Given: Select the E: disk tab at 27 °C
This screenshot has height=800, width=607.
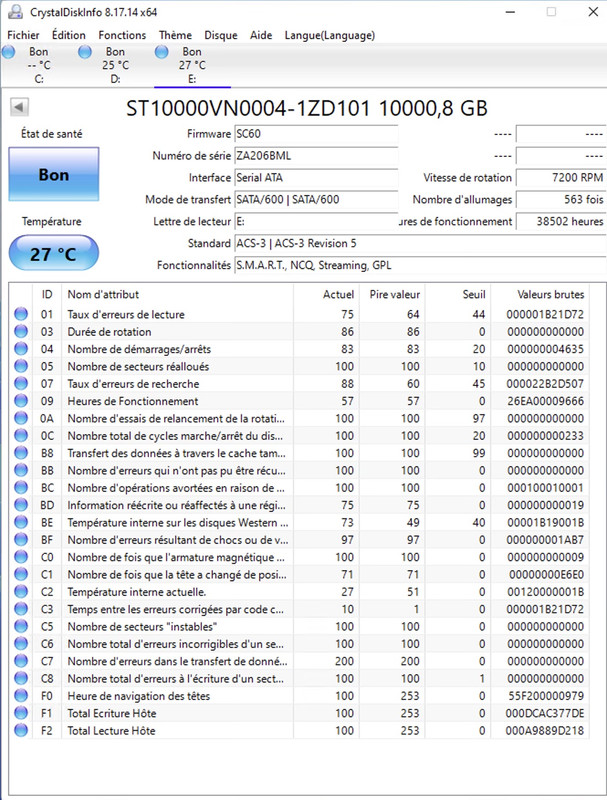Looking at the screenshot, I should coord(192,65).
